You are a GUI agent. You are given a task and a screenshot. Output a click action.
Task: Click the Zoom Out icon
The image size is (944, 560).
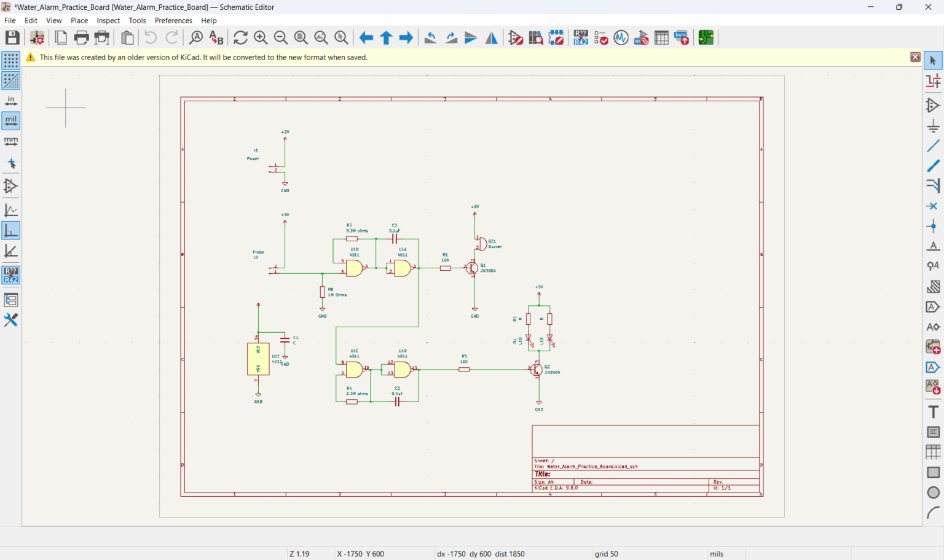point(281,37)
